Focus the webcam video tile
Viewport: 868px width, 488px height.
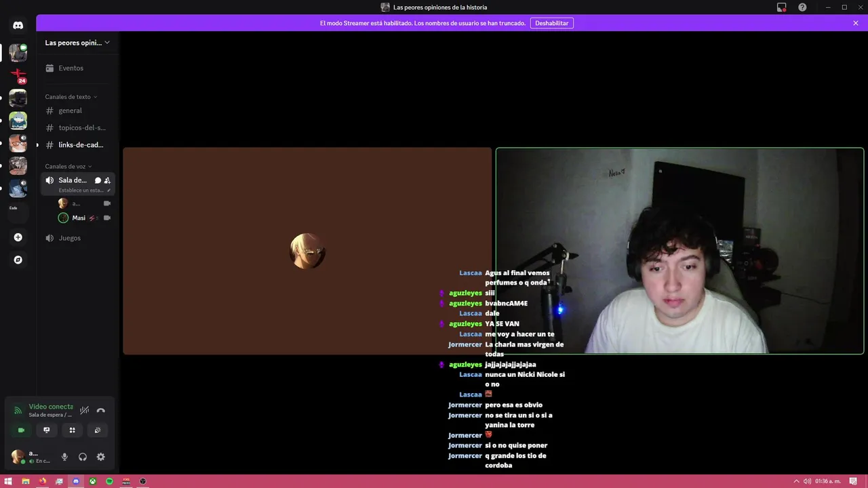click(679, 251)
